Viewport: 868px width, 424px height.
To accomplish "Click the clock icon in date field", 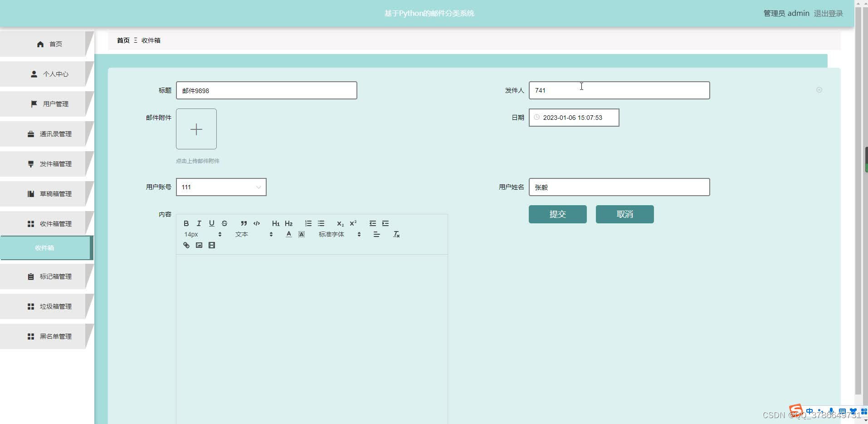I will pyautogui.click(x=536, y=117).
